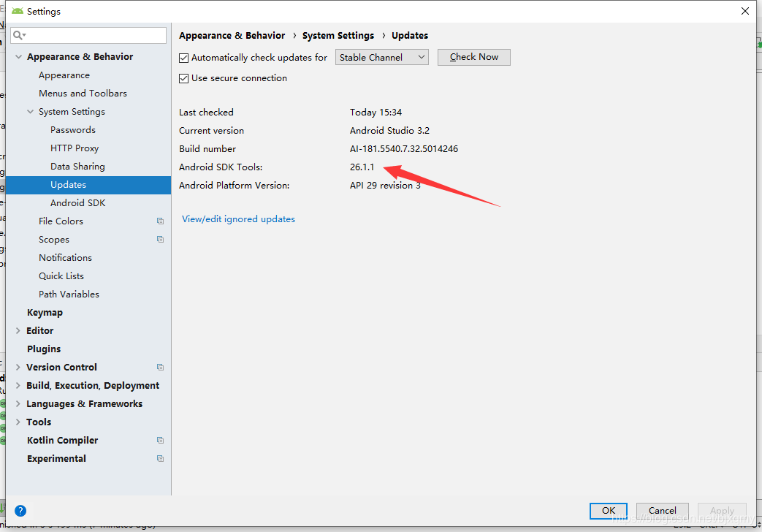
Task: Collapse the Appearance & Behavior section
Action: [18, 57]
